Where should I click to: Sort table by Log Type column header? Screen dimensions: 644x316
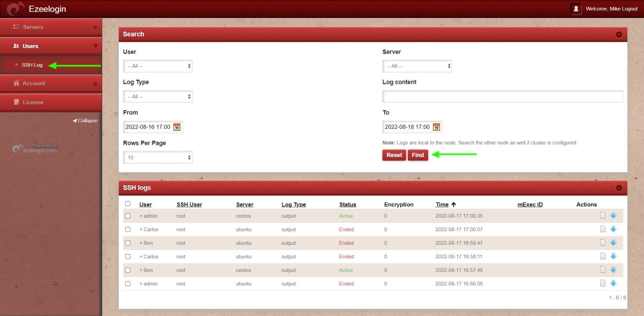(x=294, y=205)
